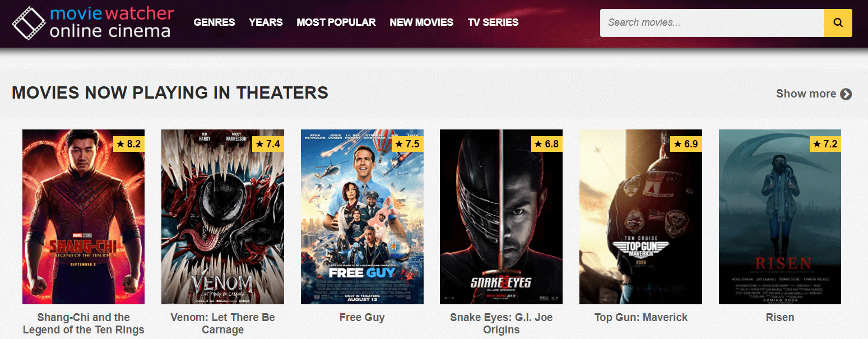Click the movie watcher online cinema text logo
The width and height of the screenshot is (868, 339).
point(112,22)
